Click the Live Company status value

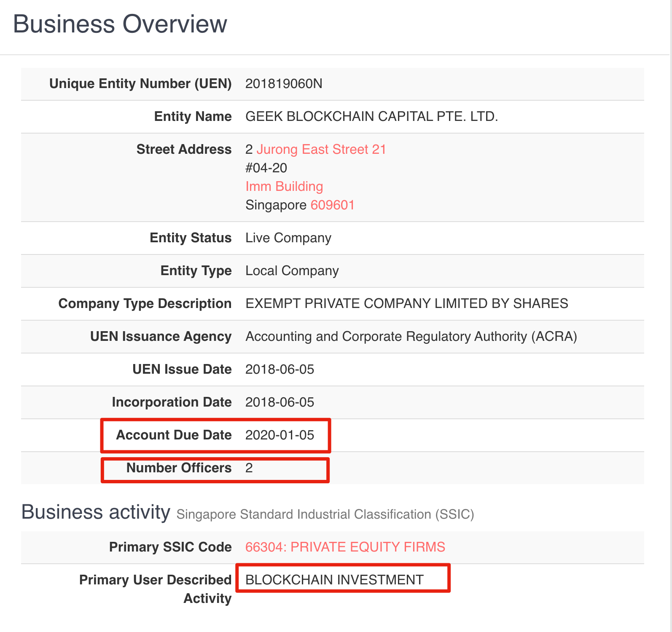click(x=288, y=238)
